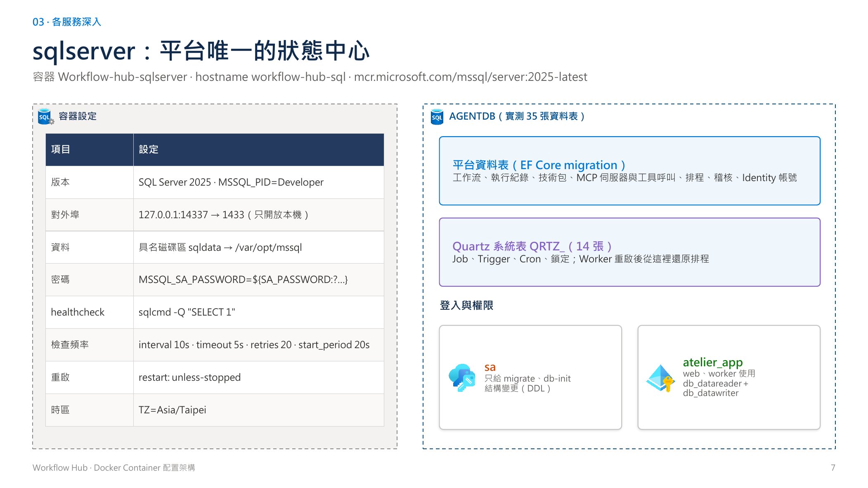Click the 容器設定 panel title

[x=78, y=116]
